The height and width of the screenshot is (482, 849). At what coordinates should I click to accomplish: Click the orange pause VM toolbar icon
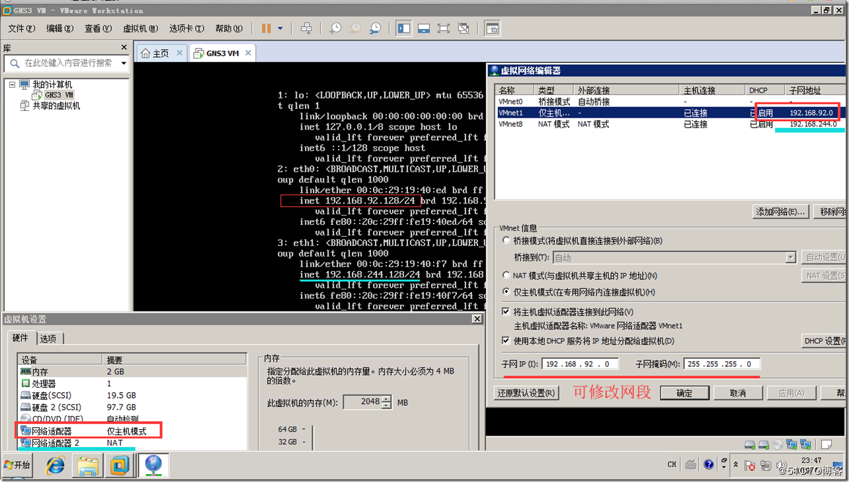[266, 28]
